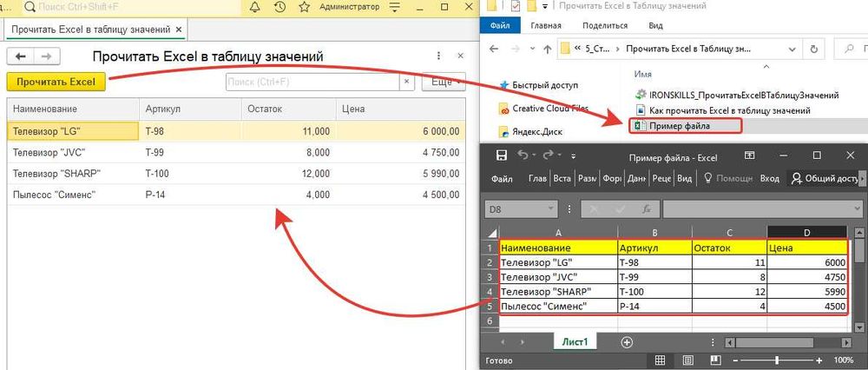Open 1C service menu lines icon

pos(394,7)
